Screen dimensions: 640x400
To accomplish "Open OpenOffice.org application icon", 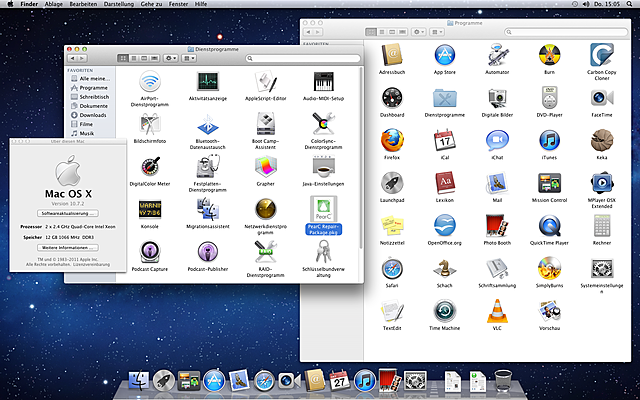I will (444, 226).
